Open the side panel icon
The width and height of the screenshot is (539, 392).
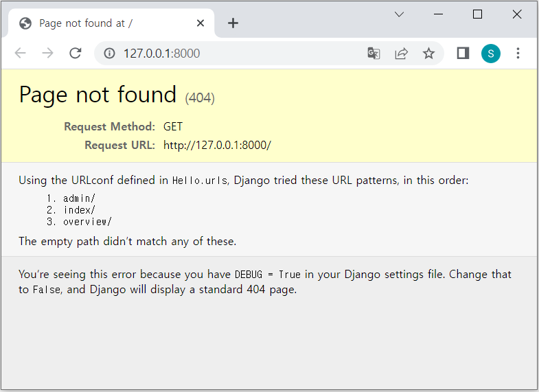463,54
